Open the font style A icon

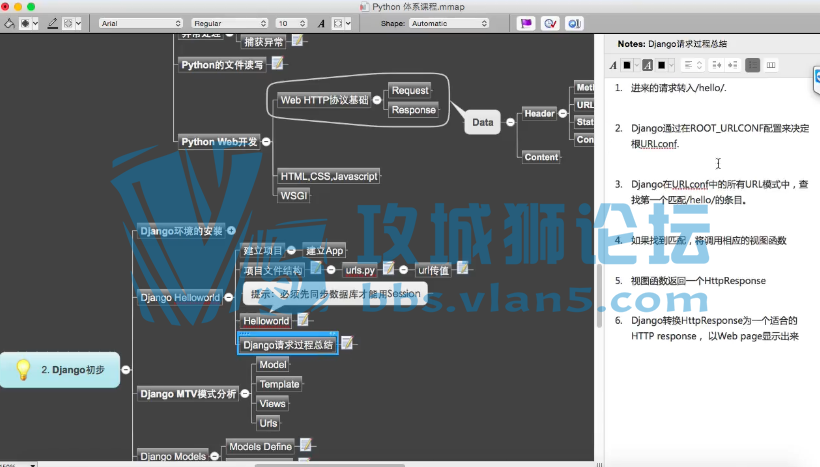click(321, 24)
